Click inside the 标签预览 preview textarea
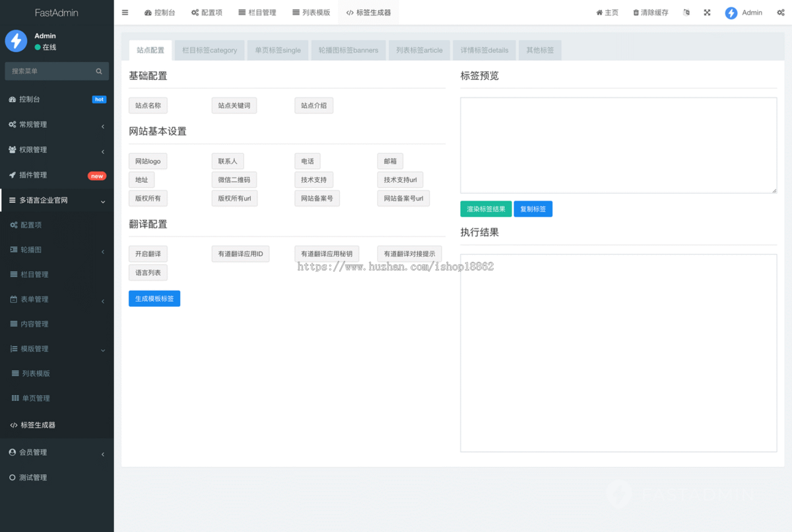792x532 pixels. tap(618, 145)
